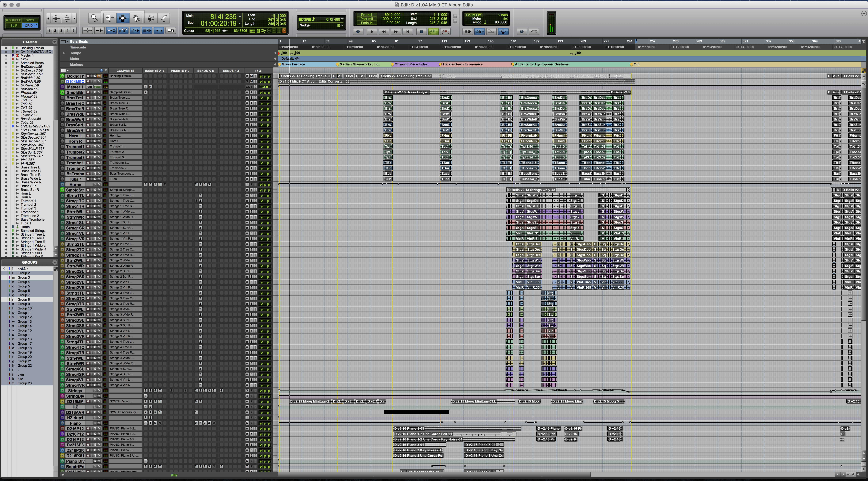868x481 pixels.
Task: Enable SLIP edit mode
Action: [14, 26]
